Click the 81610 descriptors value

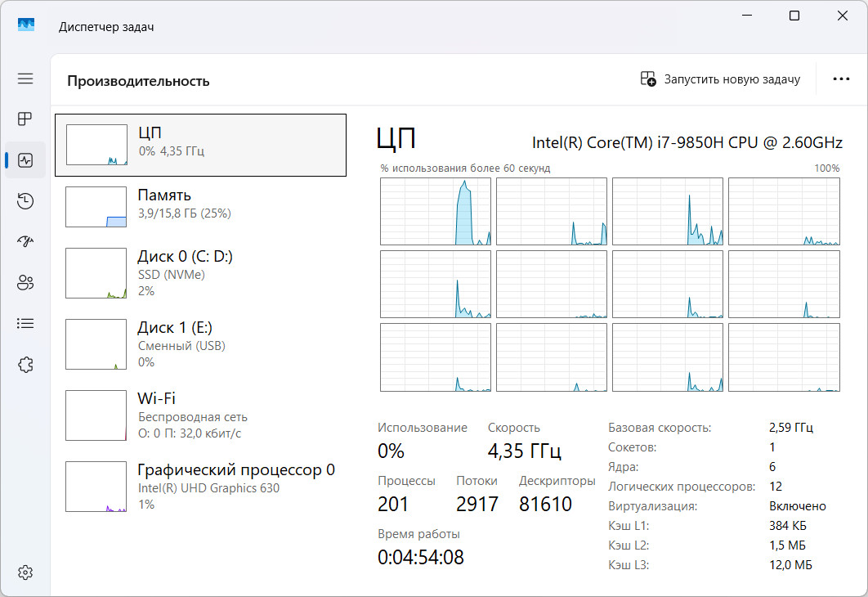click(545, 504)
